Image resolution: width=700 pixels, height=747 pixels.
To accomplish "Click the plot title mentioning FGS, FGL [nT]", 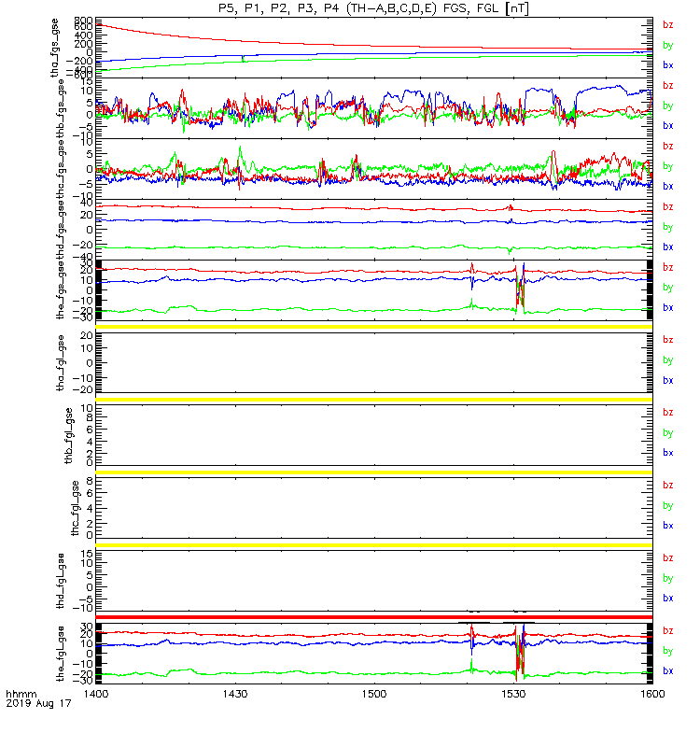I will pyautogui.click(x=373, y=8).
